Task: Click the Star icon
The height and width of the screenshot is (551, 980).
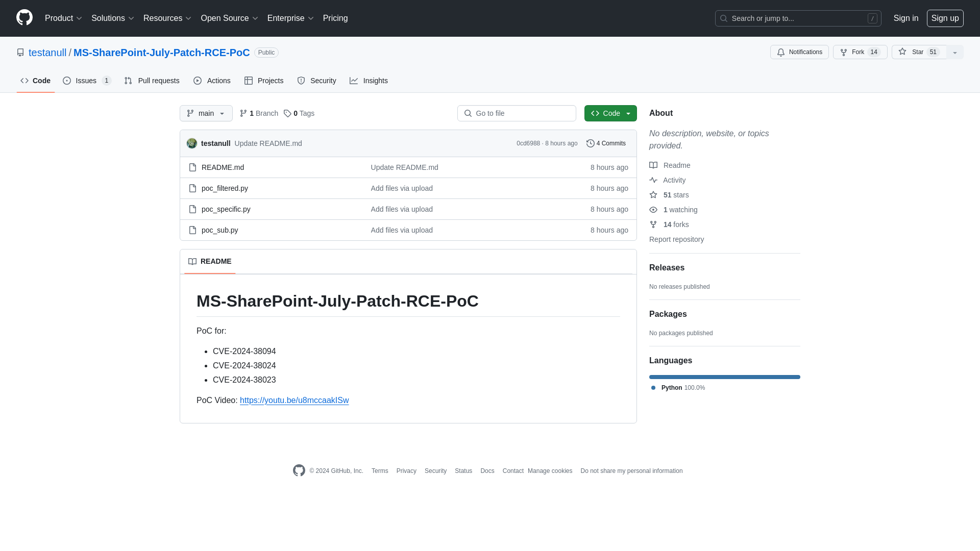Action: (902, 52)
